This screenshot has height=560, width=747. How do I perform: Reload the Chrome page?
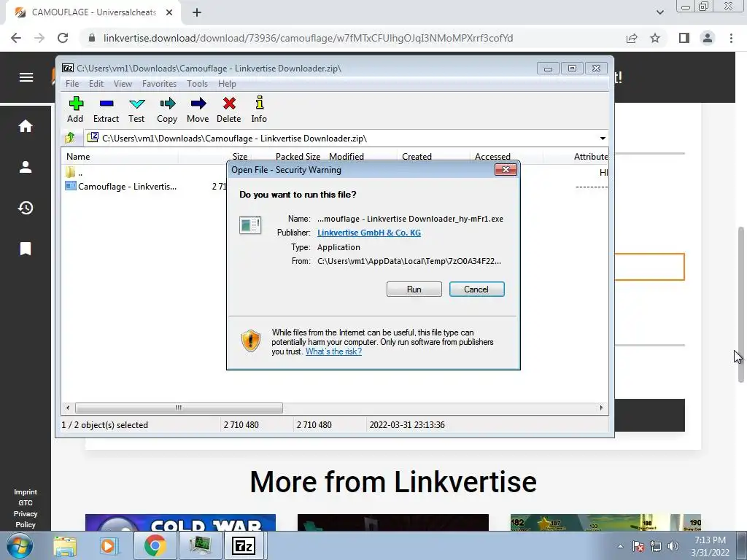point(63,38)
